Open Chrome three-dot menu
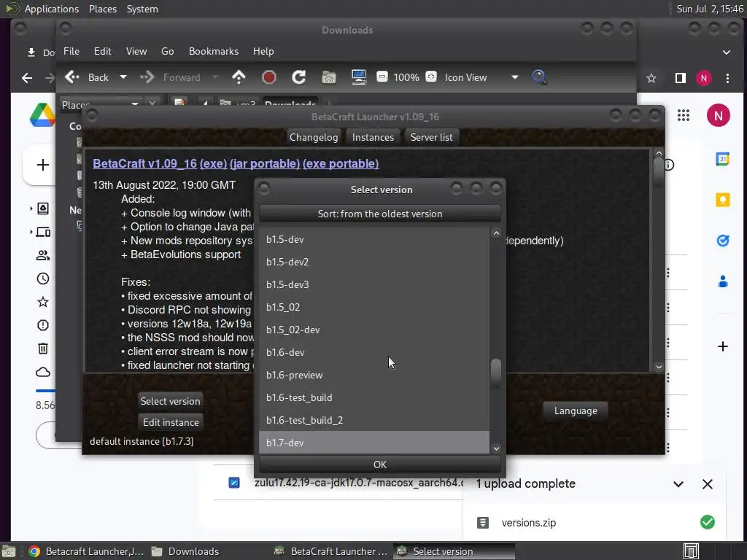This screenshot has height=560, width=747. coord(727,78)
